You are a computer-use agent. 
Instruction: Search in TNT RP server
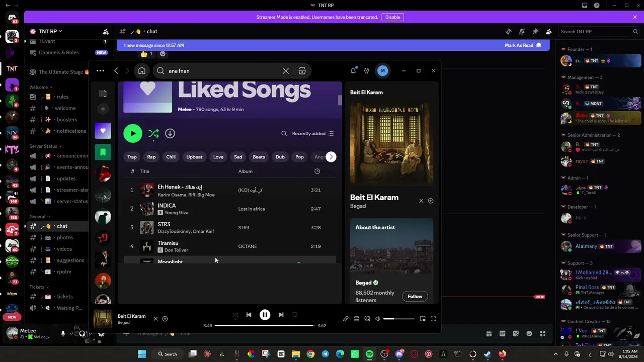[x=599, y=31]
